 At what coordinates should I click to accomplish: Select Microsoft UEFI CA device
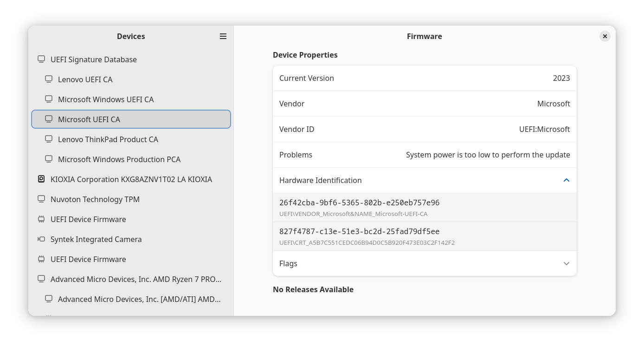tap(131, 119)
